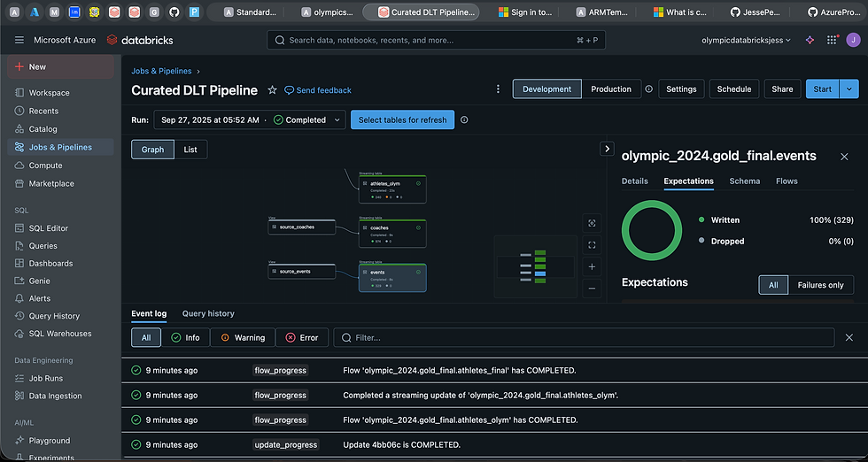
Task: Close the events details panel
Action: point(844,157)
